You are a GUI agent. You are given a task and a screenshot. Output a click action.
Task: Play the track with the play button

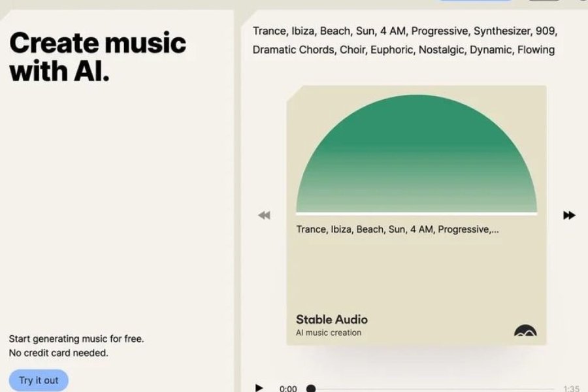[x=259, y=387]
